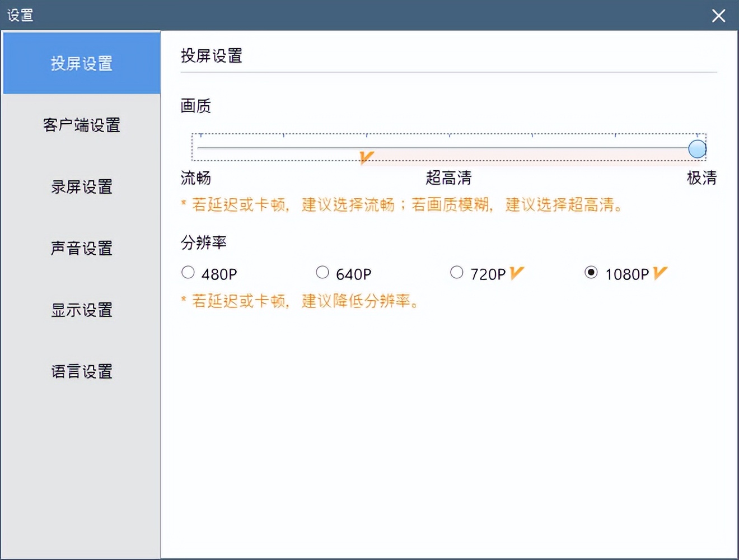The image size is (739, 560).
Task: Select the 投屏设置 sidebar item
Action: (x=81, y=63)
